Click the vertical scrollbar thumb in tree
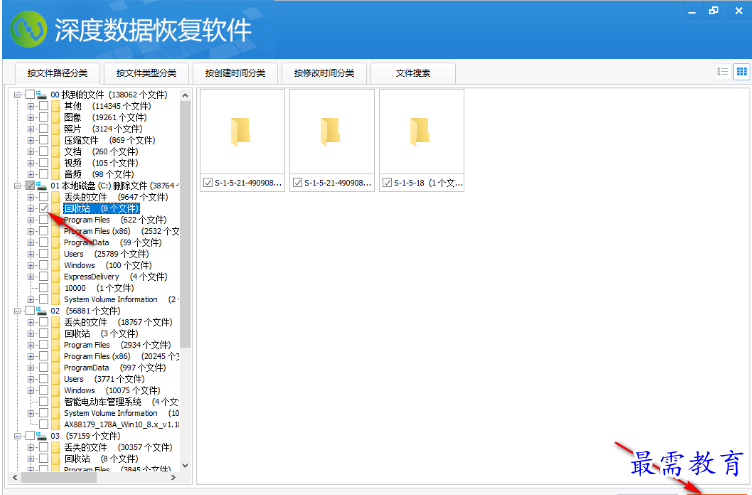The image size is (752, 495). pos(186,224)
